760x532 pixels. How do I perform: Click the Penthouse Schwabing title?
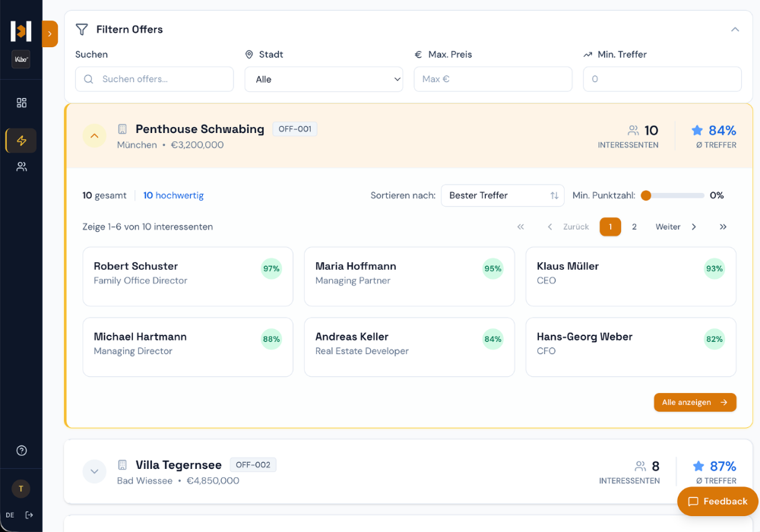pos(200,129)
